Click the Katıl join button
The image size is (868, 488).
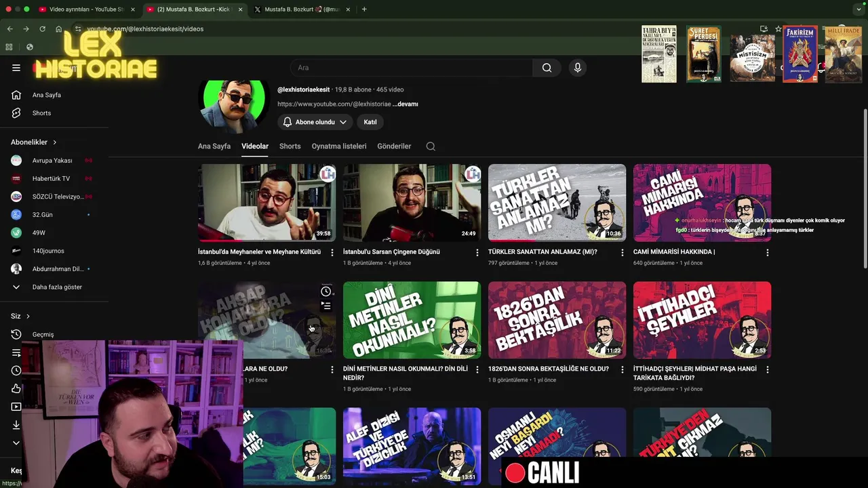tap(370, 122)
